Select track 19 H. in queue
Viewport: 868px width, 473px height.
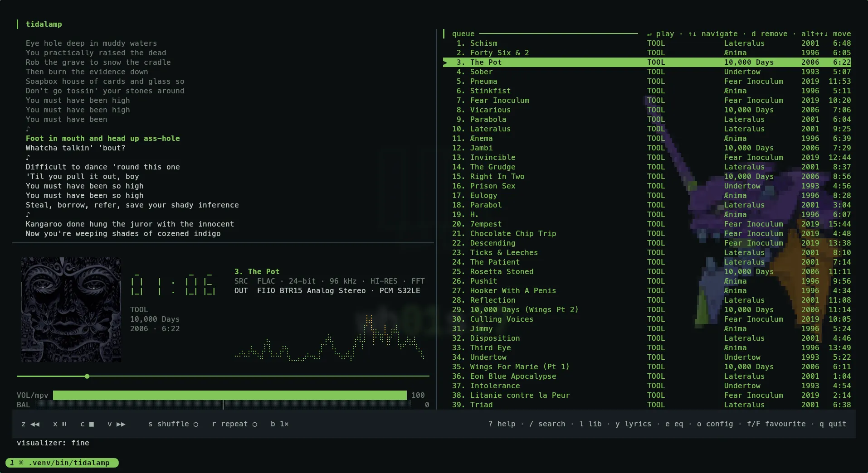647,215
